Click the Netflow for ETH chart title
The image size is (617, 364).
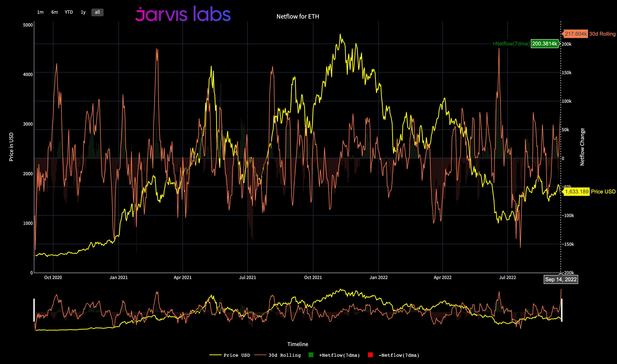(x=297, y=17)
